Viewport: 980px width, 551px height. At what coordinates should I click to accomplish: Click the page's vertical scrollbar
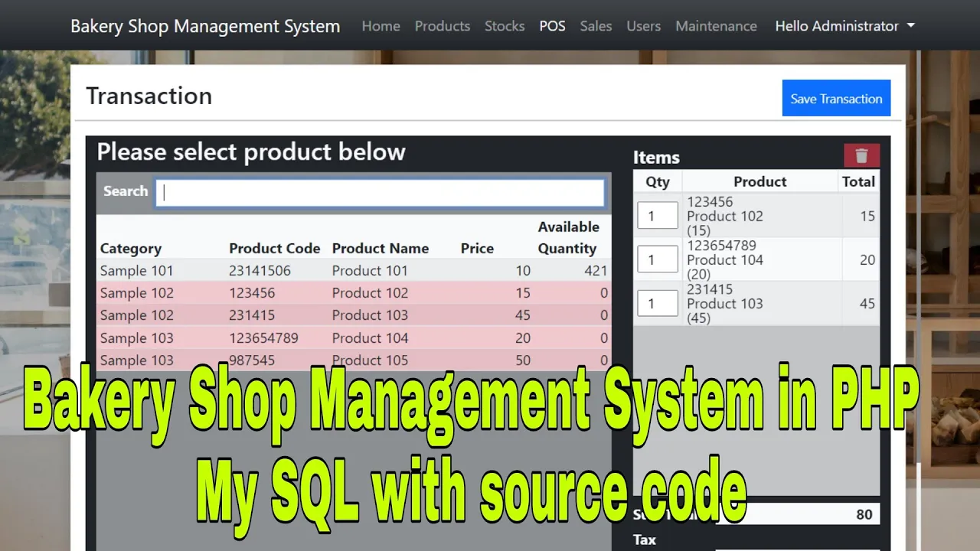coord(918,256)
